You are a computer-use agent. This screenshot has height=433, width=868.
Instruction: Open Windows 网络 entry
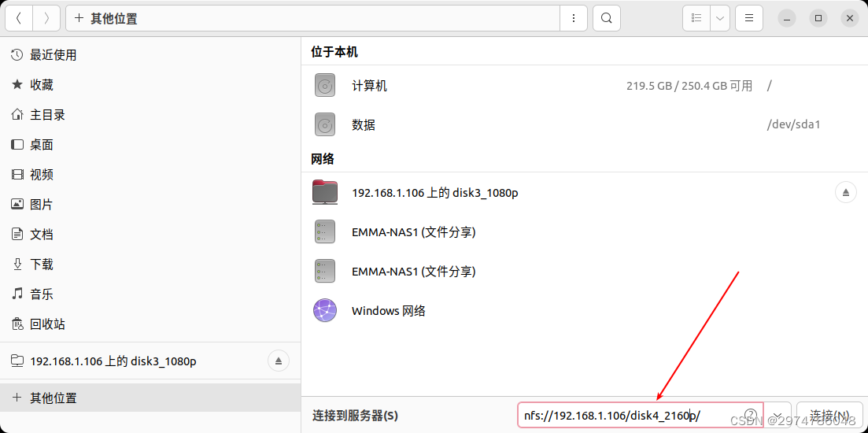point(584,311)
